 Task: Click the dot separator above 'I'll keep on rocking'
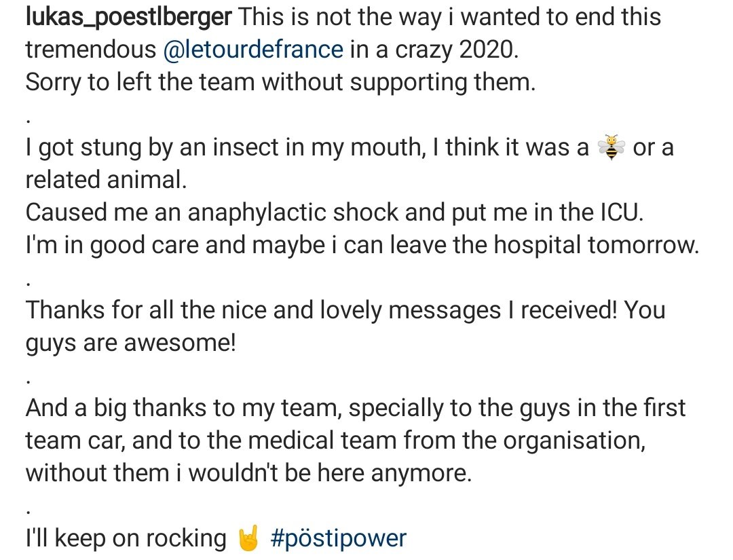click(29, 512)
